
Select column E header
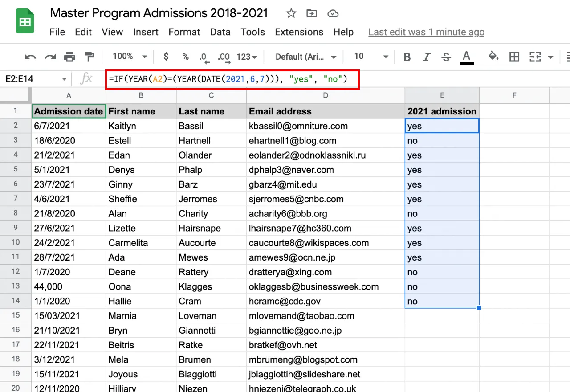(442, 95)
